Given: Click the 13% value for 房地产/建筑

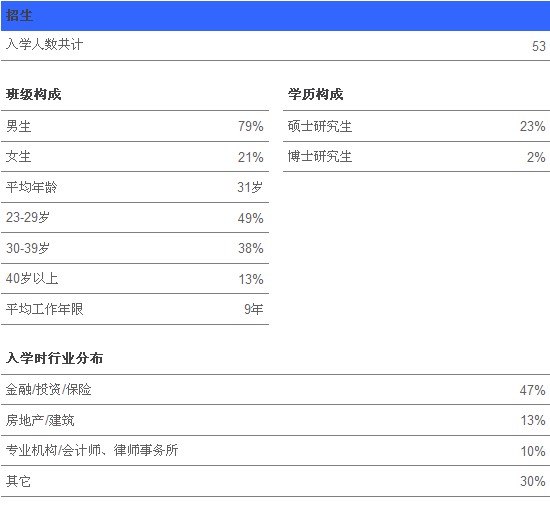Looking at the screenshot, I should click(x=533, y=420).
